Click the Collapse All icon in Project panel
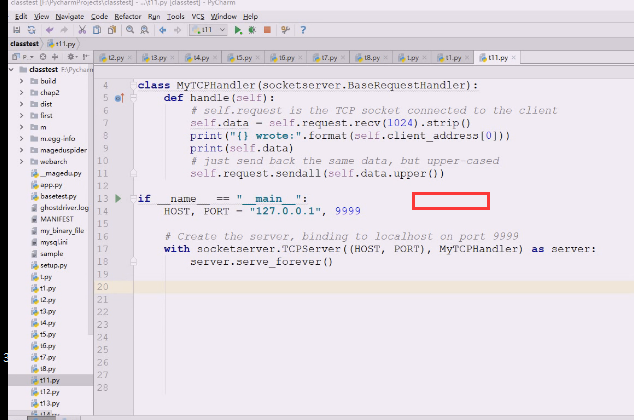Screen dimensions: 634x420 (x=55, y=57)
